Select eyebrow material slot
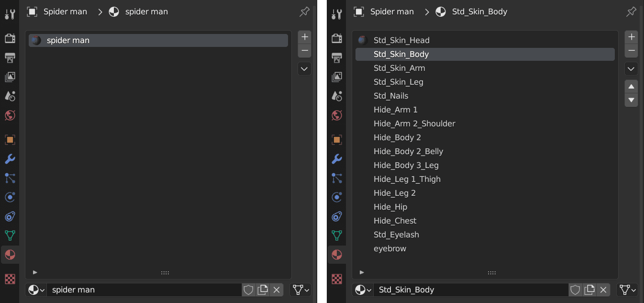The width and height of the screenshot is (644, 303). click(485, 248)
